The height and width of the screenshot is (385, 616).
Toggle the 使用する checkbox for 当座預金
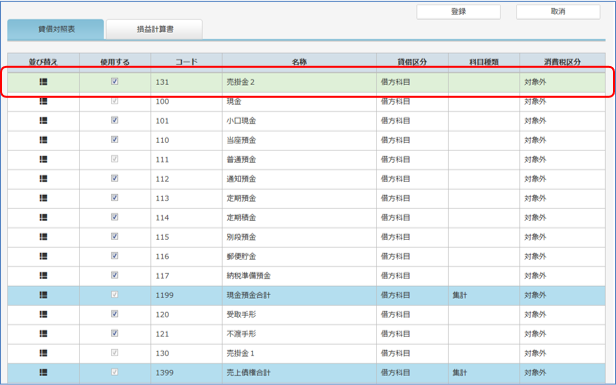pos(115,139)
